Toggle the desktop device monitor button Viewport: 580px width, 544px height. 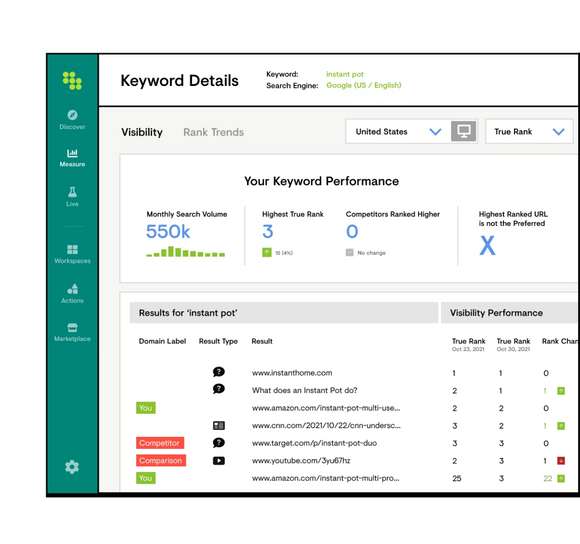tap(463, 131)
